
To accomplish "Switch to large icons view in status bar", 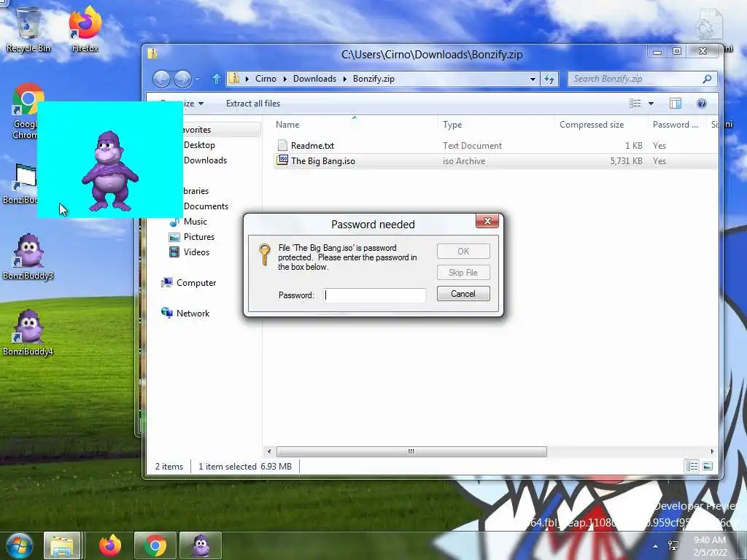I will (x=708, y=466).
